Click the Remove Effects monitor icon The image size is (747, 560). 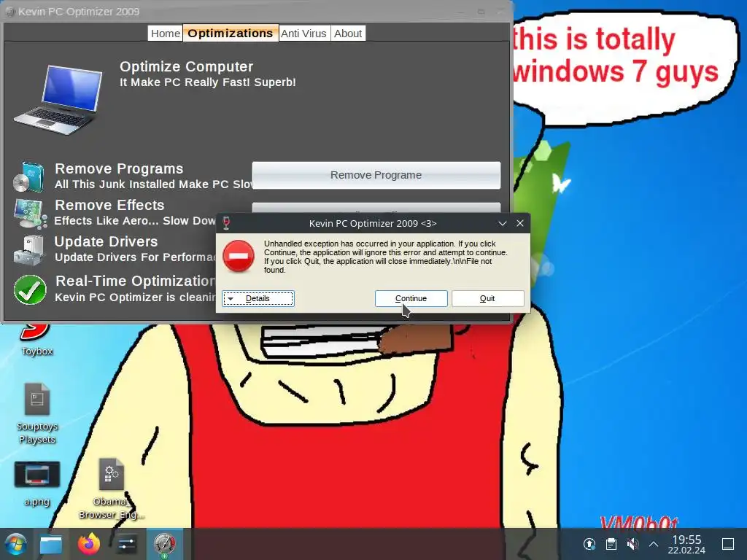31,214
